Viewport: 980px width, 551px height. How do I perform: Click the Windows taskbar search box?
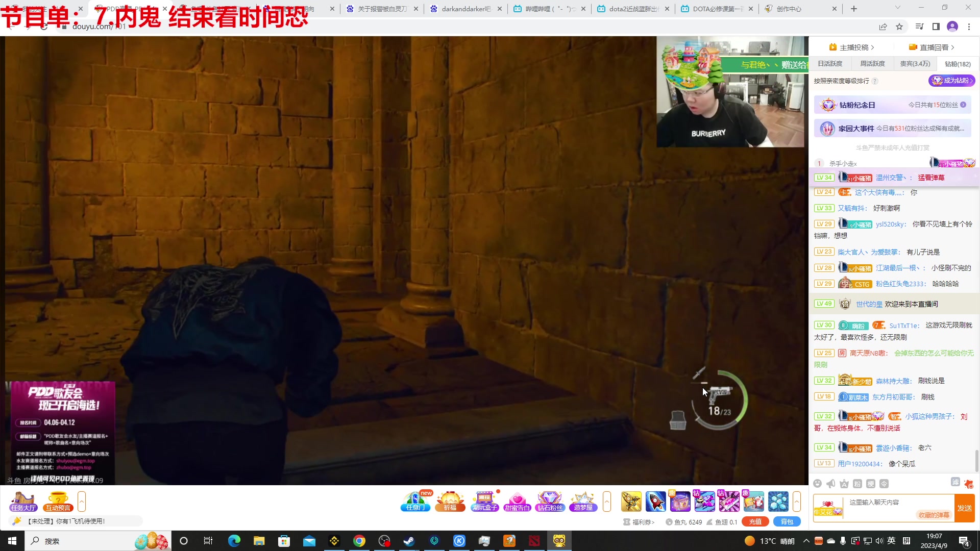pos(97,541)
